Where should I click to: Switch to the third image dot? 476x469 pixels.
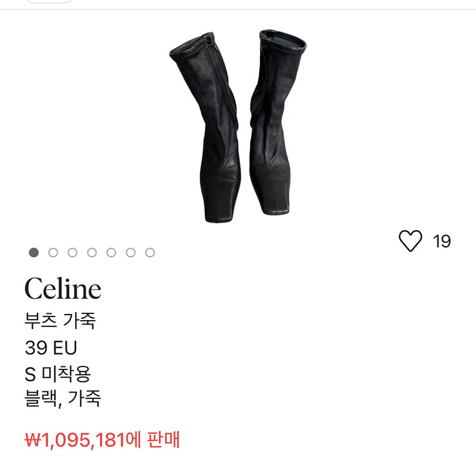click(x=72, y=252)
